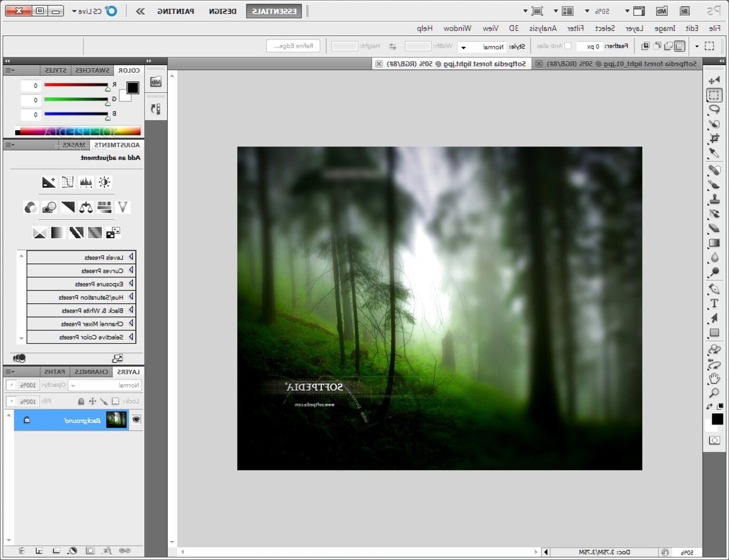Select the Spot Healing Brush tool

[x=714, y=170]
